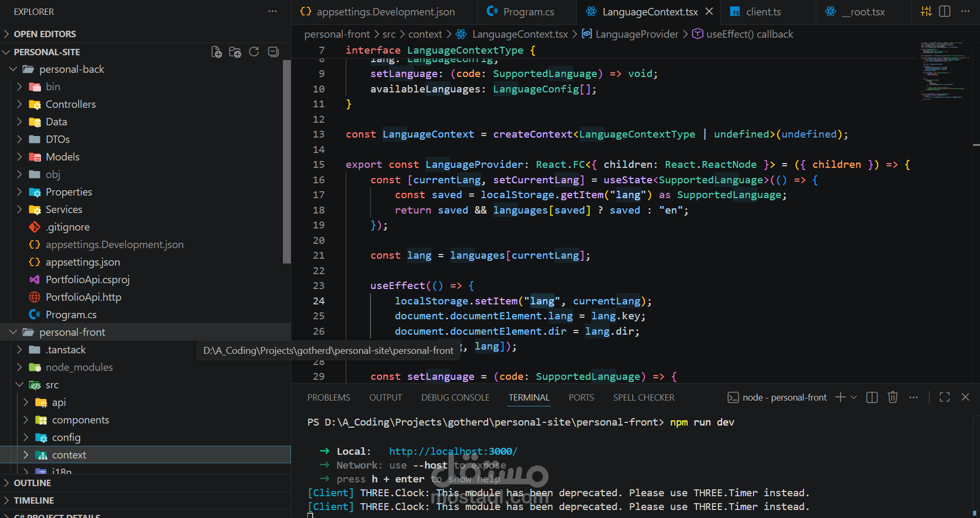Click the open changes compare icon
980x518 pixels.
pyautogui.click(x=926, y=11)
